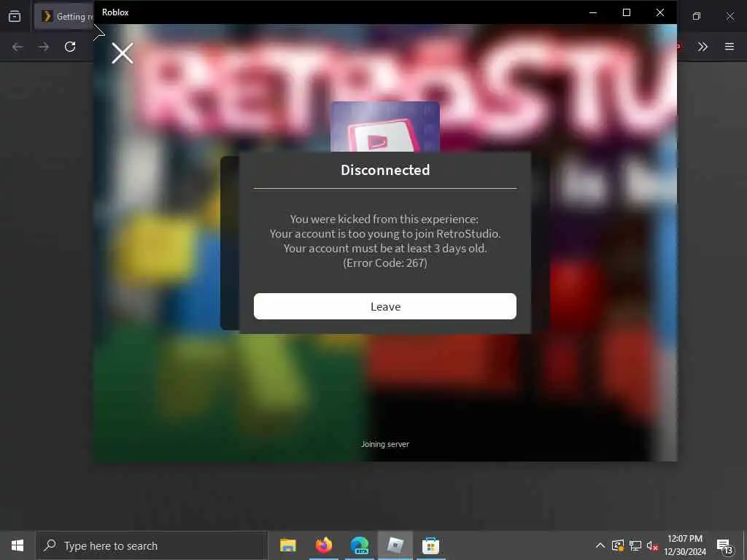This screenshot has width=747, height=560.
Task: Click the 'Joining server' status text
Action: 385,444
